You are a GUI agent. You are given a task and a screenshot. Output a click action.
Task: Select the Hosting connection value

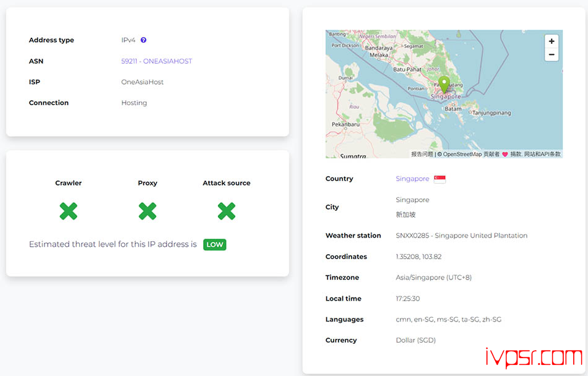134,103
